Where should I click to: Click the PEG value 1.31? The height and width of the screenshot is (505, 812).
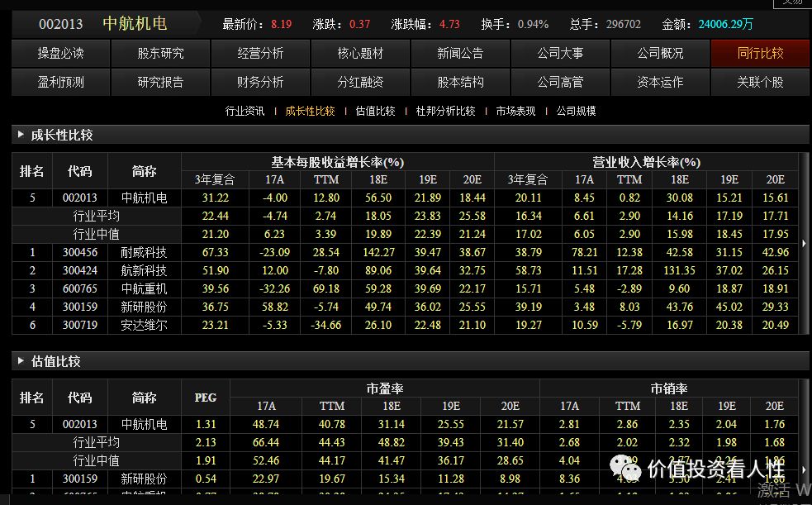(x=206, y=424)
